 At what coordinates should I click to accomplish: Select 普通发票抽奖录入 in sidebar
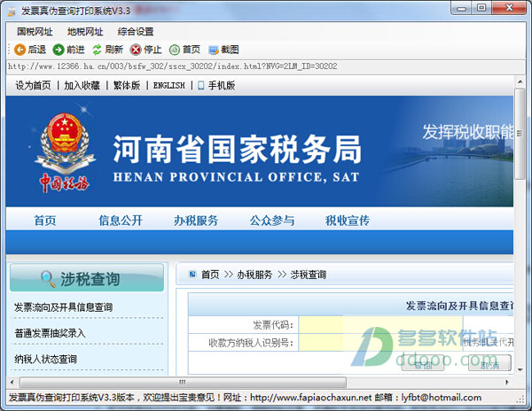coord(50,333)
